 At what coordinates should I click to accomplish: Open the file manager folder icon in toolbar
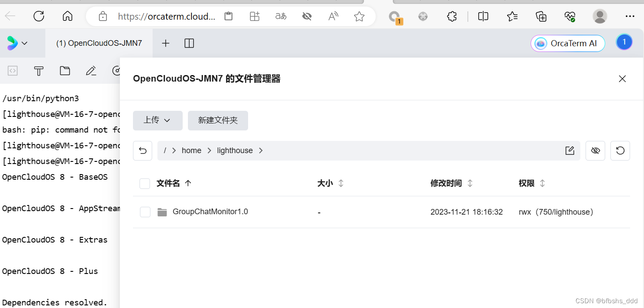tap(65, 71)
